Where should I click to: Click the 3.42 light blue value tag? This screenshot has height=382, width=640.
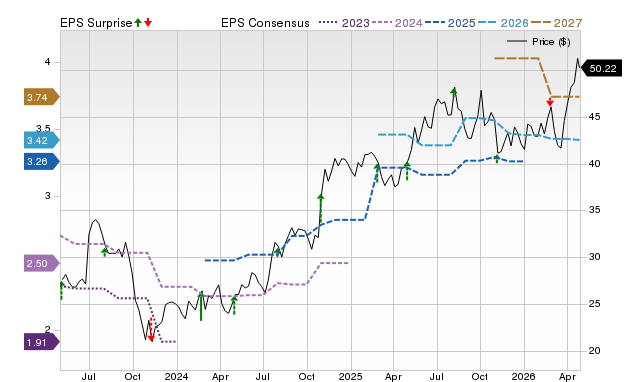[x=42, y=140]
